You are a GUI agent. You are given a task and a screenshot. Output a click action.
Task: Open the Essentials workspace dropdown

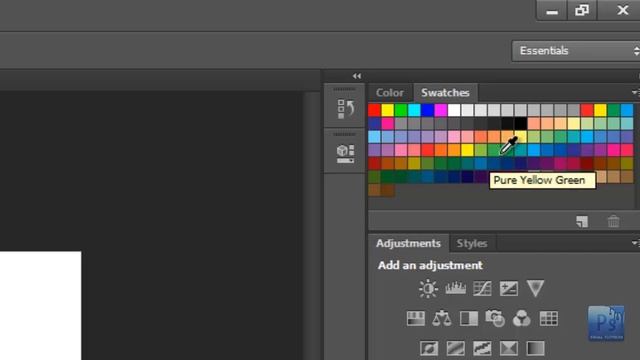(576, 51)
